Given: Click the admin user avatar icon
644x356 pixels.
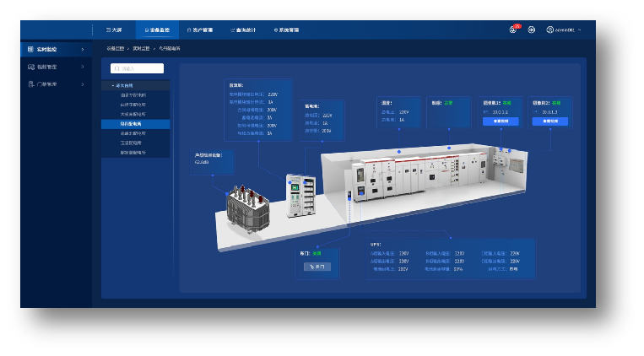Looking at the screenshot, I should click(x=550, y=30).
